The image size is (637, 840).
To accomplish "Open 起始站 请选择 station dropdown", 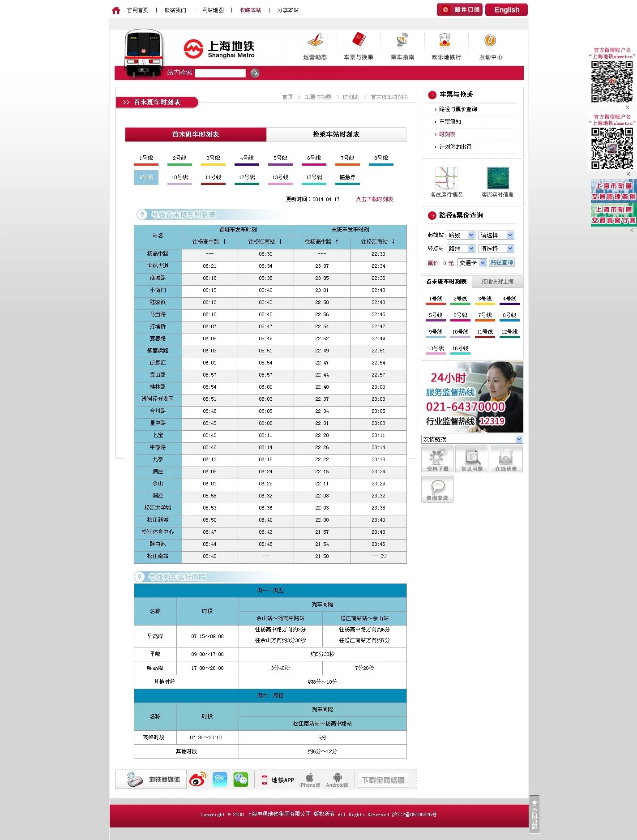I will (x=496, y=235).
